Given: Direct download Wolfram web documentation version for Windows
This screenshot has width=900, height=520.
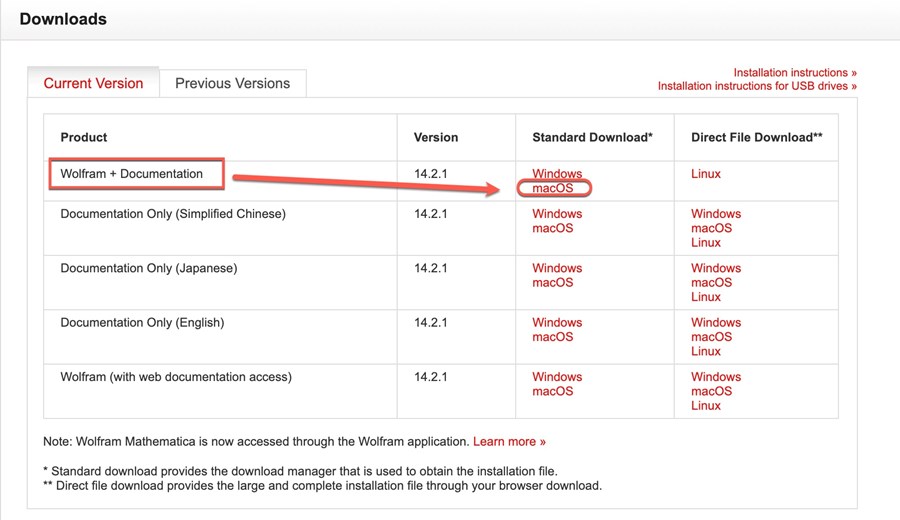Looking at the screenshot, I should click(716, 377).
